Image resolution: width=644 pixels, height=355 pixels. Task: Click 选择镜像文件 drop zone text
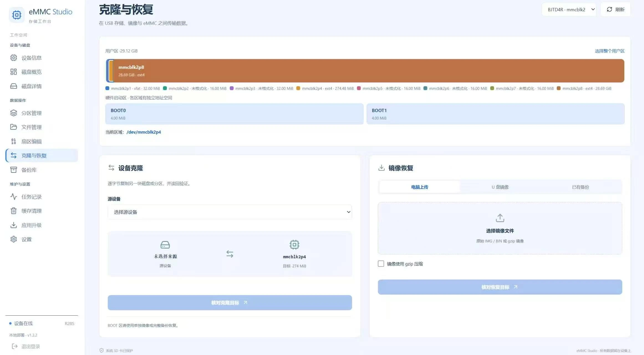500,231
